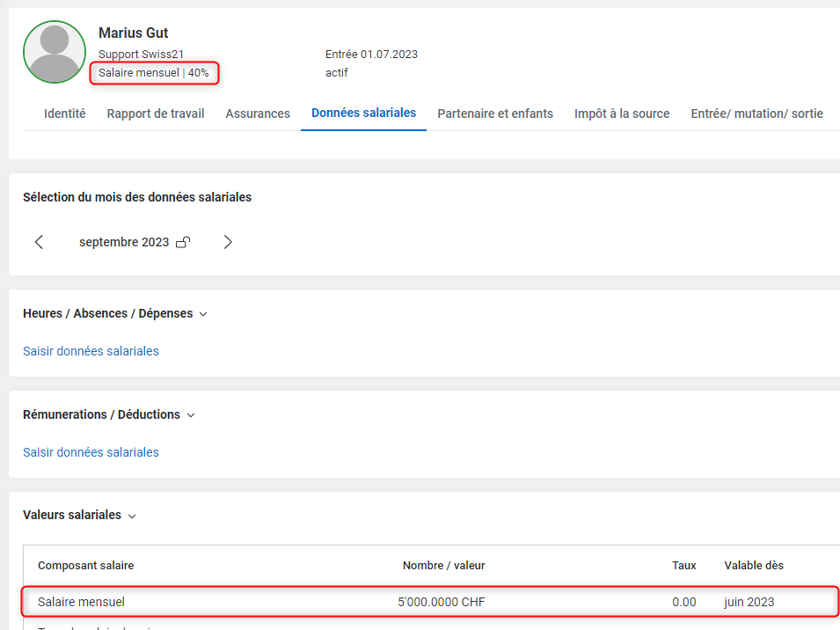Collapse the Rémunerations / Déductions section
This screenshot has height=630, width=840.
(191, 415)
